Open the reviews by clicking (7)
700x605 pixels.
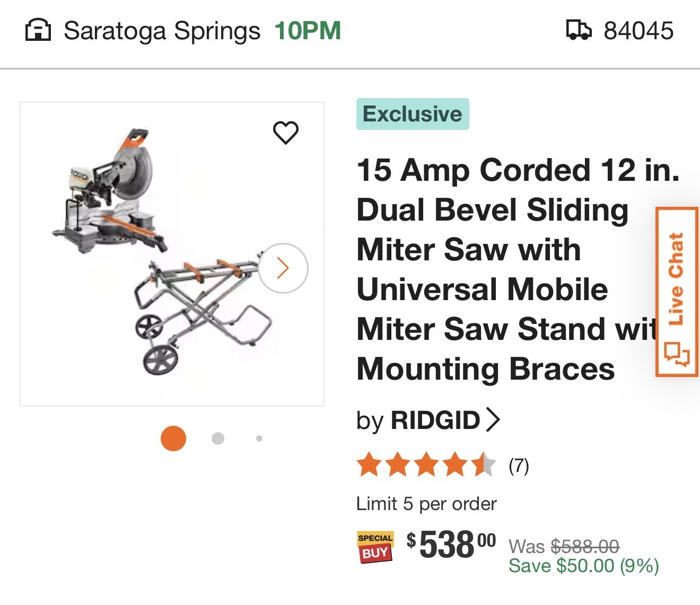click(518, 466)
